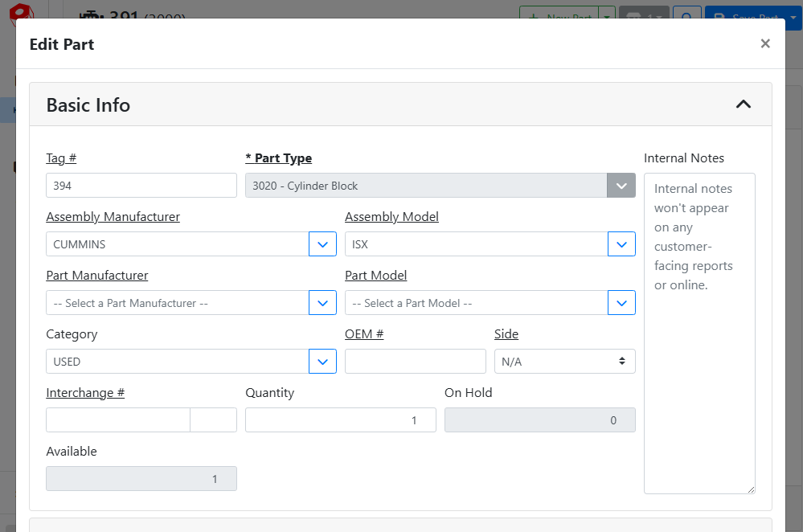The width and height of the screenshot is (803, 532).
Task: Click the Assembly Manufacturer label link
Action: [113, 217]
